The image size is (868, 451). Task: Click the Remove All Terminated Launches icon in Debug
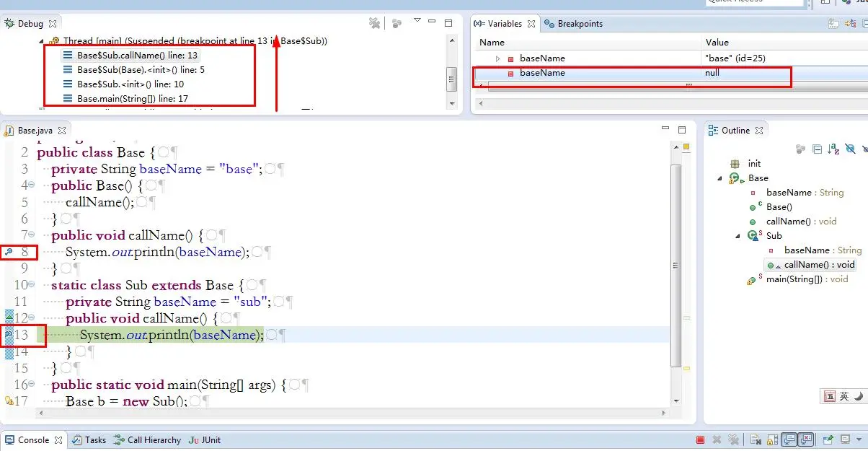[x=374, y=23]
